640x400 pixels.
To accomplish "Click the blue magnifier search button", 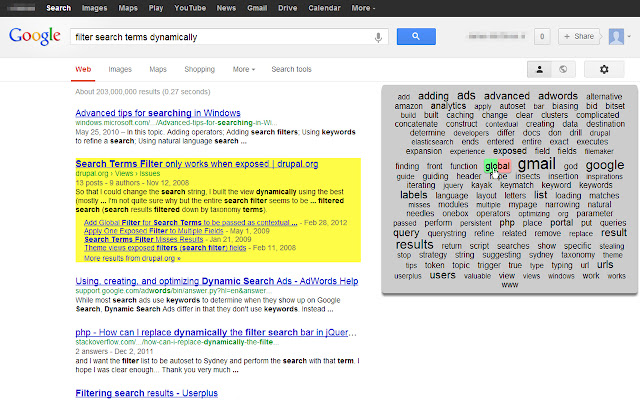I will (x=416, y=36).
